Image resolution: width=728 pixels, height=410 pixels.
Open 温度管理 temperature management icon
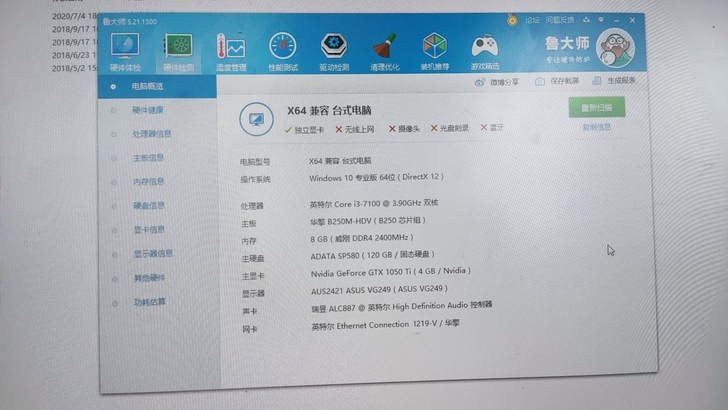click(231, 52)
